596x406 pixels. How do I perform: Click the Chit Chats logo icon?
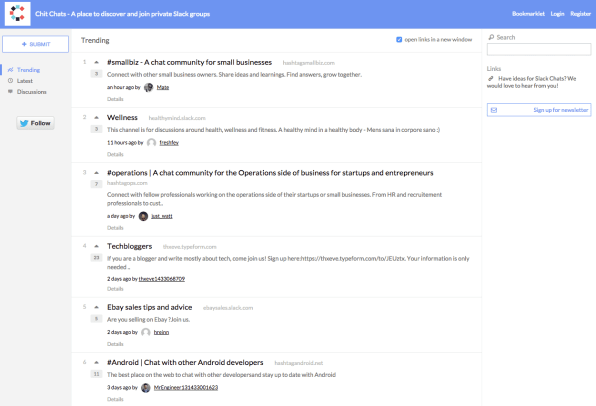17,14
